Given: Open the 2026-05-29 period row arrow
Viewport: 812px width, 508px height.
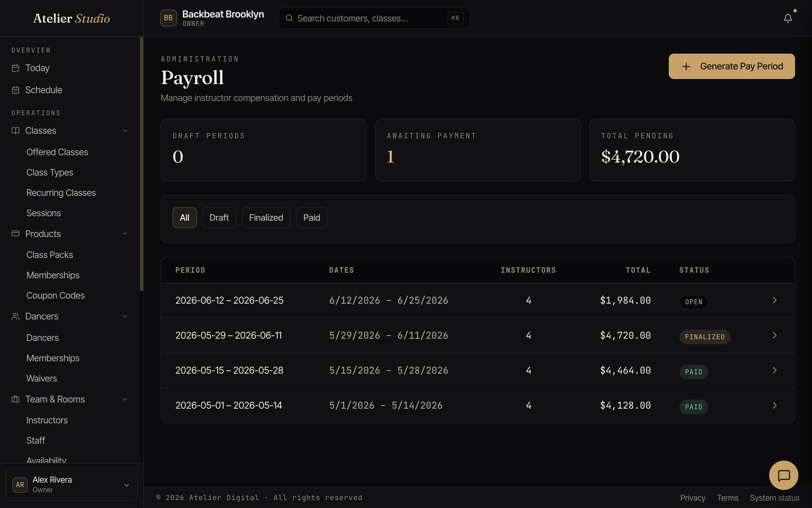Looking at the screenshot, I should point(775,335).
